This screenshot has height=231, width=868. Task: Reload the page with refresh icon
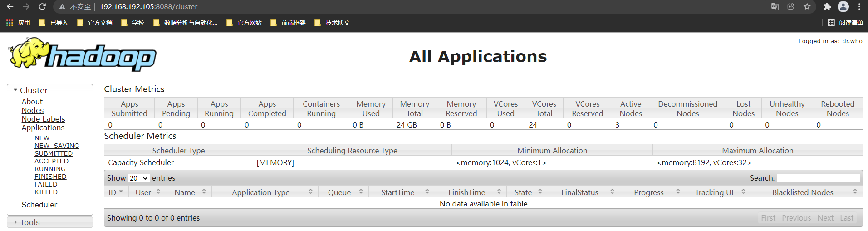[x=42, y=6]
